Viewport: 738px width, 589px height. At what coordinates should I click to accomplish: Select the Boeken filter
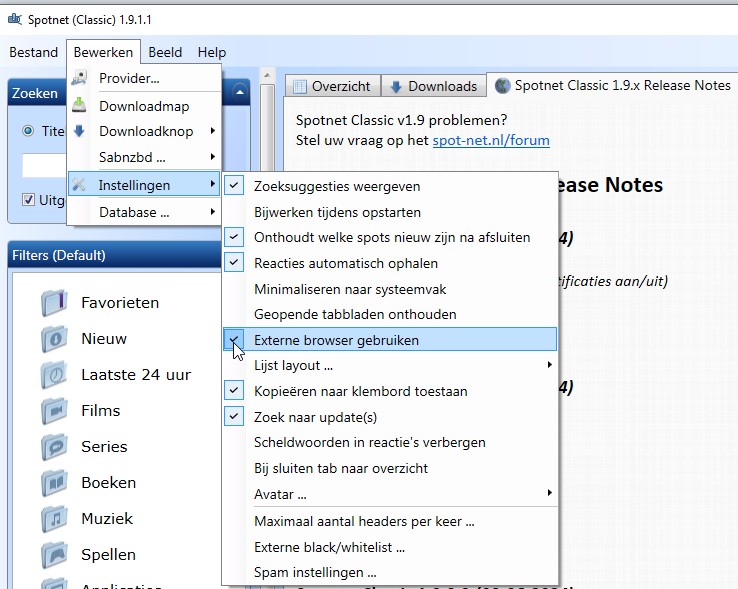[x=109, y=483]
